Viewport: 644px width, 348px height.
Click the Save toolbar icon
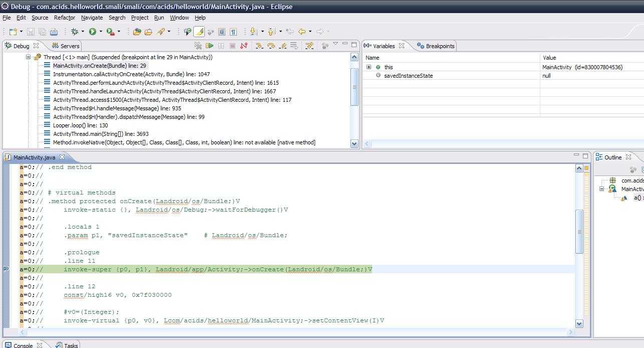[31, 32]
